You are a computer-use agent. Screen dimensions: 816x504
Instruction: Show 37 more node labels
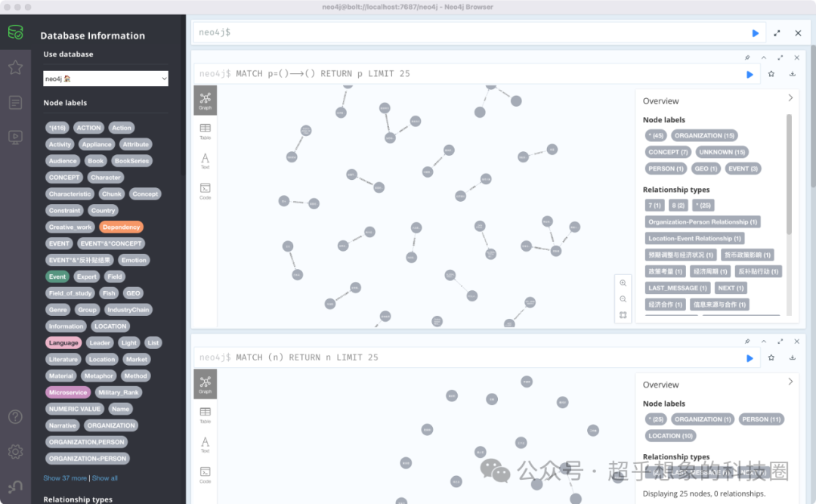tap(65, 478)
